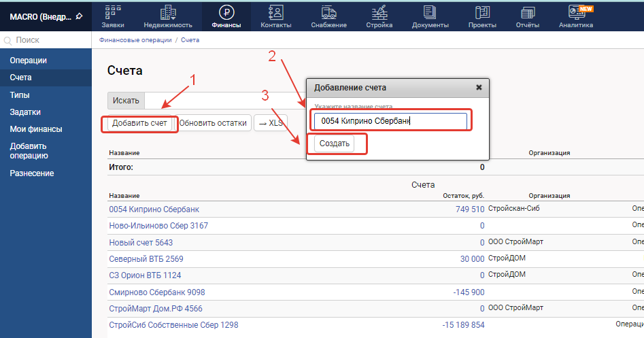Viewport: 644px width, 338px height.
Task: Click the pin icon next to MACRO
Action: point(79,16)
